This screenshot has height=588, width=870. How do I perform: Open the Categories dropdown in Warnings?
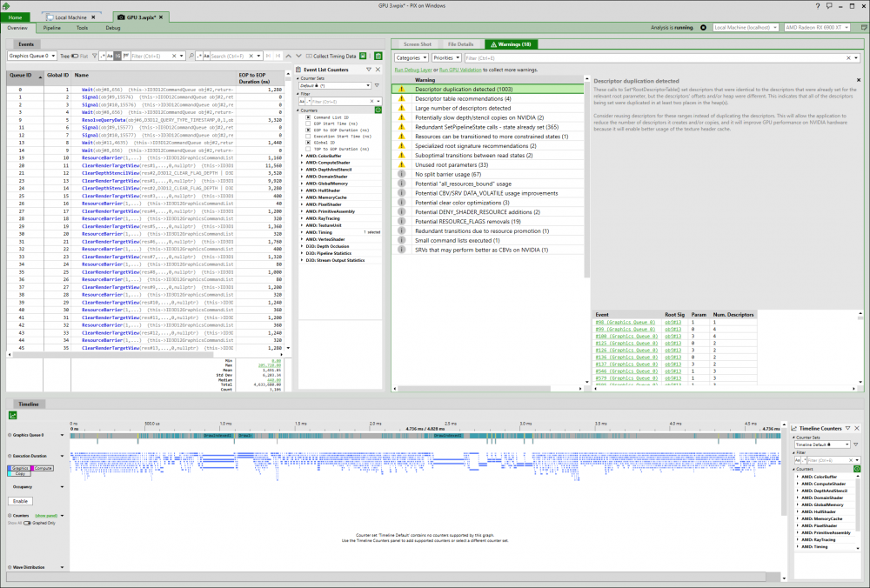pyautogui.click(x=410, y=57)
